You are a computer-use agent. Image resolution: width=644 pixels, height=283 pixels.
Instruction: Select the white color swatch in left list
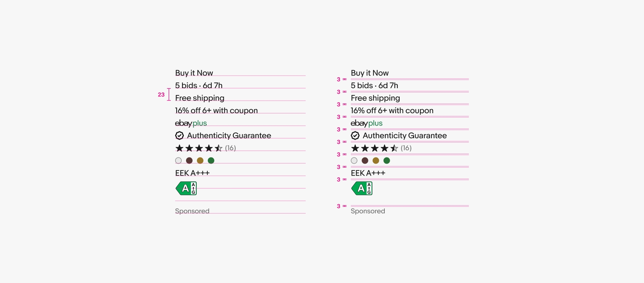pos(178,160)
